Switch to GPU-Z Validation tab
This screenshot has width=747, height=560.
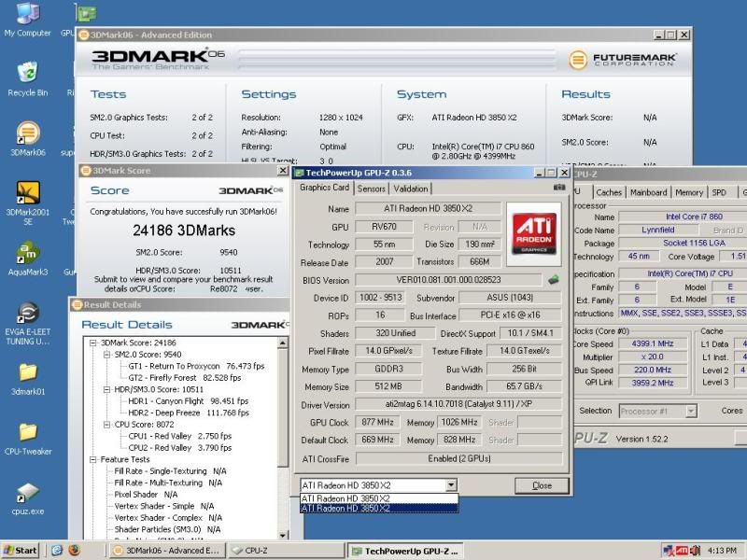411,189
